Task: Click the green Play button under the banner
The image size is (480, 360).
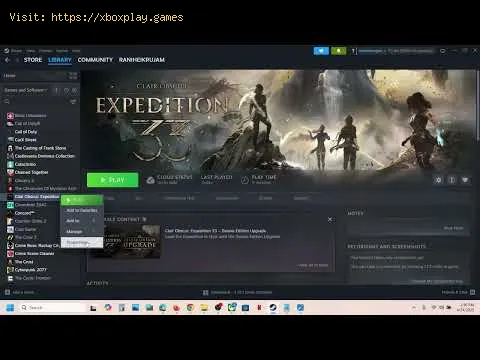Action: point(113,180)
